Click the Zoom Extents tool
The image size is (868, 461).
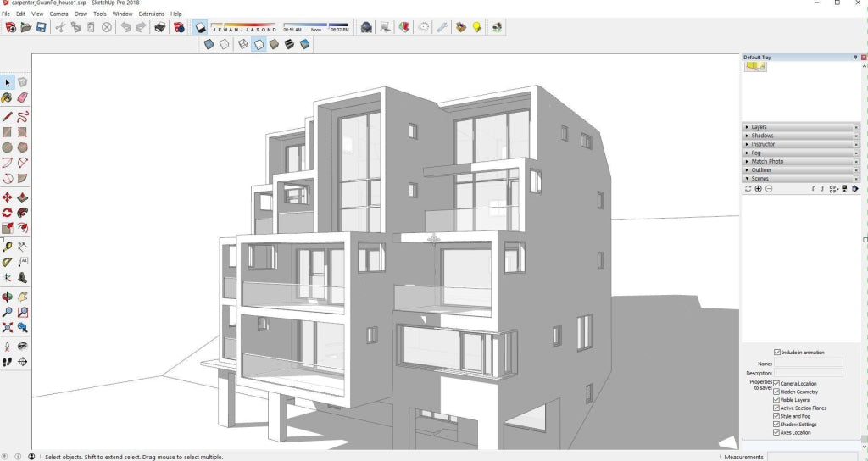[7, 328]
